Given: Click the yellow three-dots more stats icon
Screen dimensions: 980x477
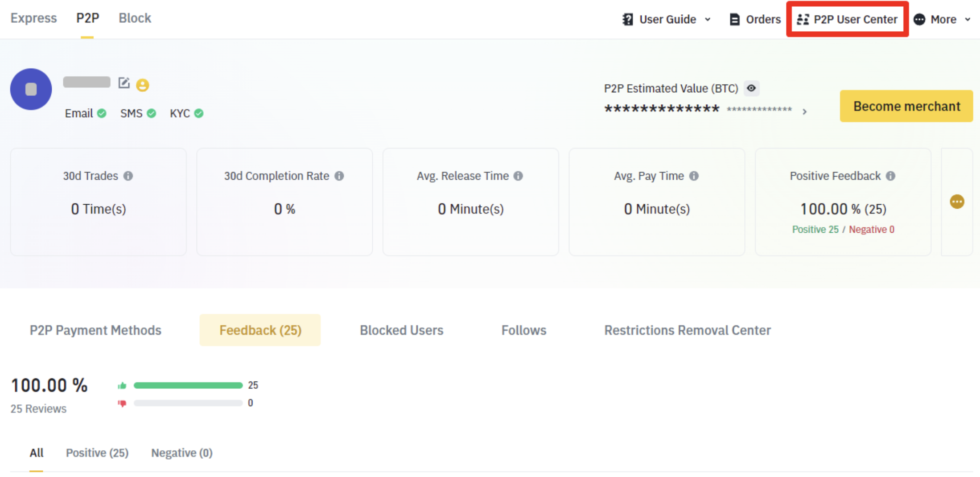Looking at the screenshot, I should 957,202.
